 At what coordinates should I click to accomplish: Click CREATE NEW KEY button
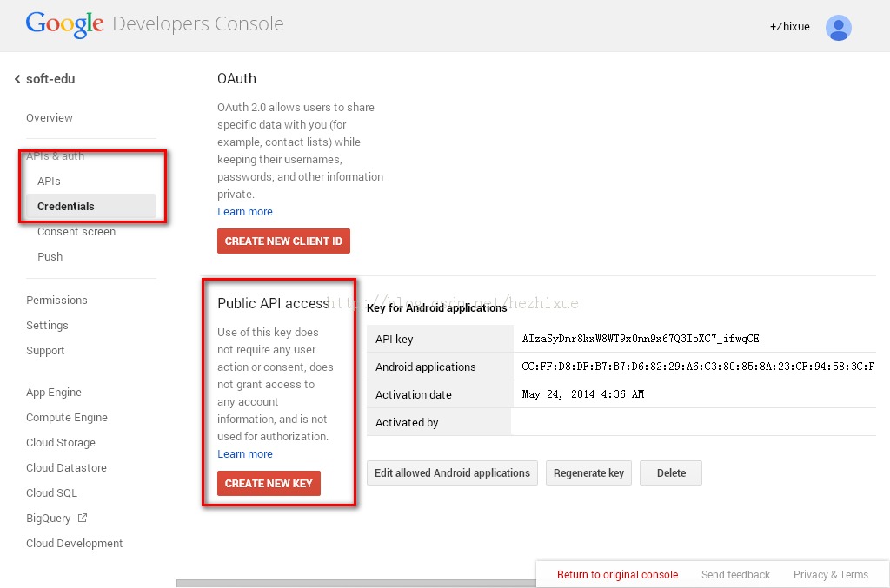point(269,483)
